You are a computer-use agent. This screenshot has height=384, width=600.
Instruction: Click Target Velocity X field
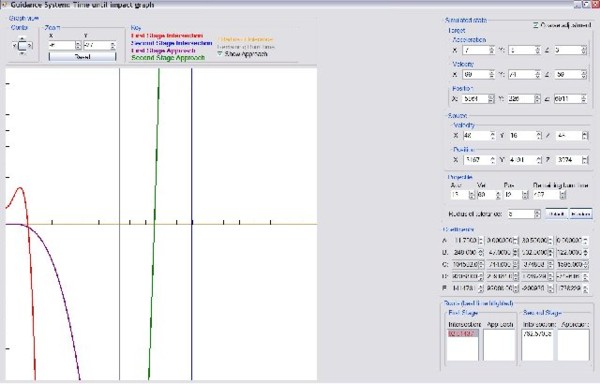point(475,75)
